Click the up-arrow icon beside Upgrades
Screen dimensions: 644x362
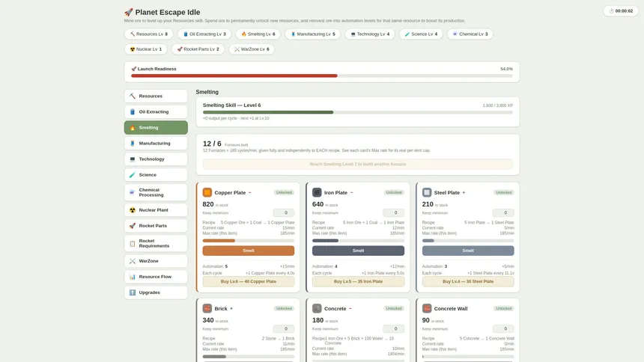133,292
